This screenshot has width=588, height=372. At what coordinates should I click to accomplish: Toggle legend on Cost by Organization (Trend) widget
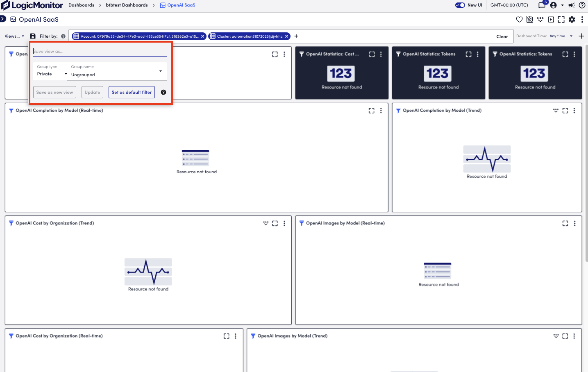pyautogui.click(x=266, y=223)
